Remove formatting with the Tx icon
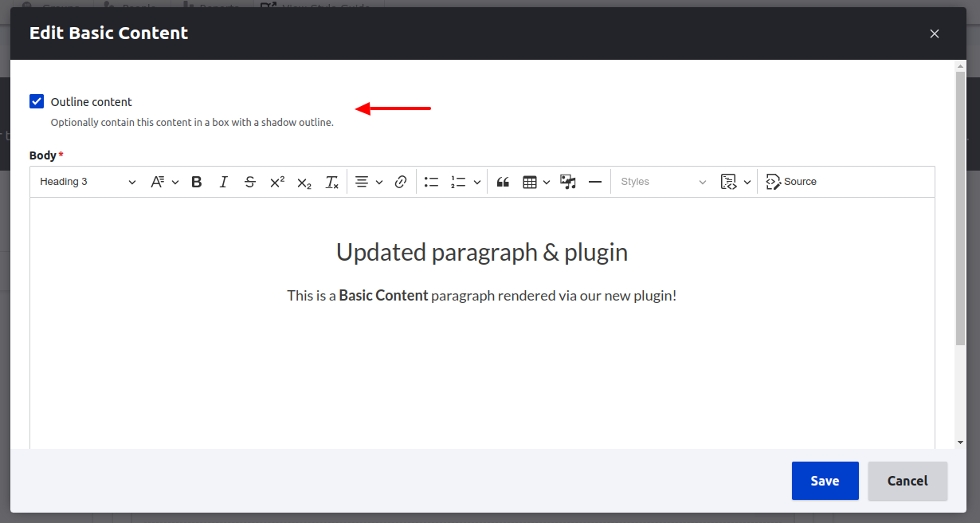 point(331,181)
